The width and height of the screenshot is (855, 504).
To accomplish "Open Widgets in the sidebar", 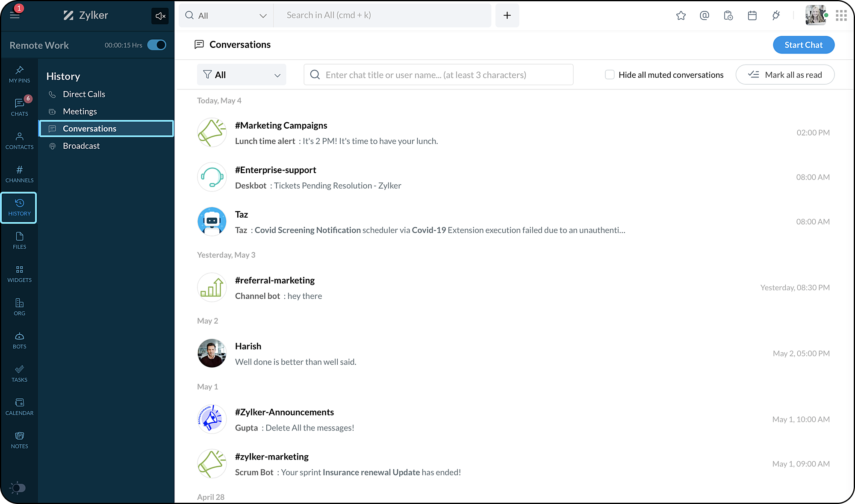I will (19, 274).
